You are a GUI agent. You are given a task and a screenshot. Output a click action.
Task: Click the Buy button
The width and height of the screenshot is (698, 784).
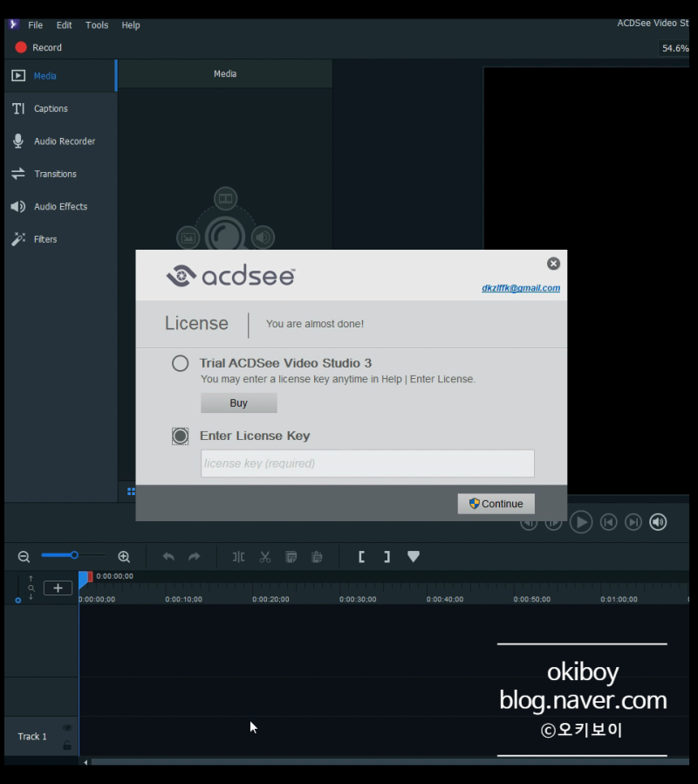pyautogui.click(x=239, y=403)
